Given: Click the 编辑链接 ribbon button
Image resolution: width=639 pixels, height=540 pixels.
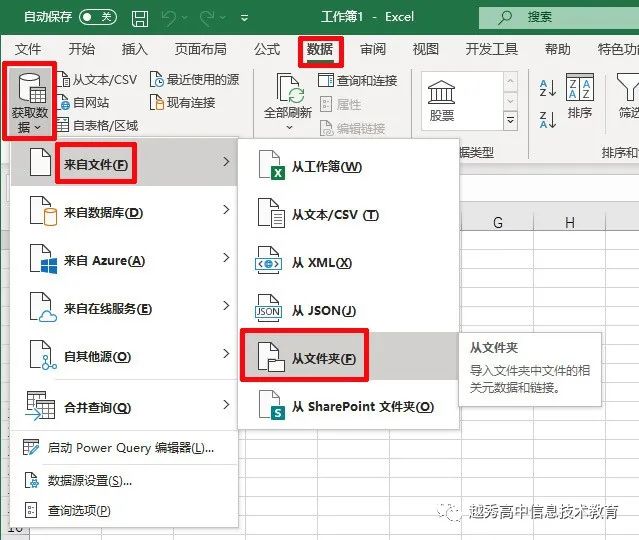Looking at the screenshot, I should [x=353, y=129].
